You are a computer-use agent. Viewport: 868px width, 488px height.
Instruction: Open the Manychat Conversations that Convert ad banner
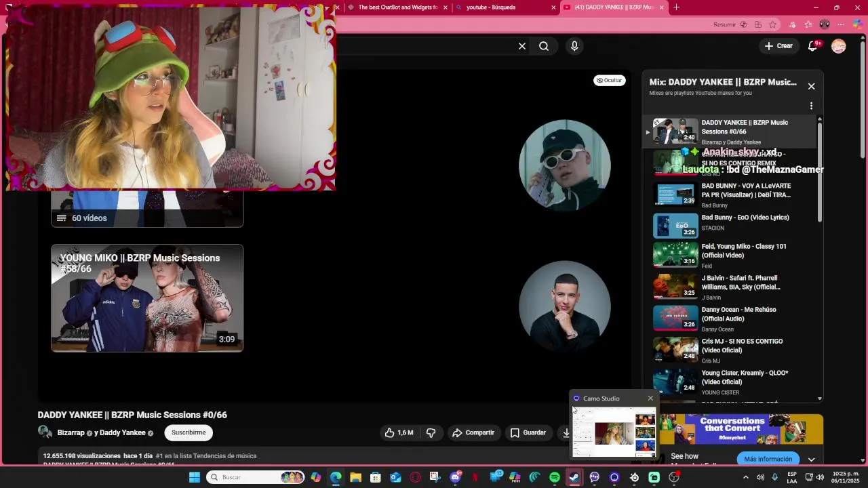coord(741,429)
